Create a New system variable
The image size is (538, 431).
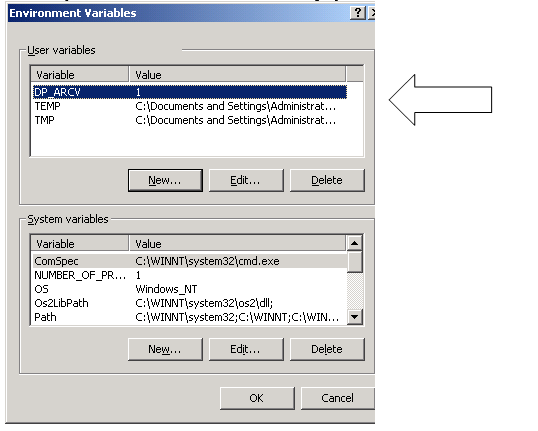165,349
